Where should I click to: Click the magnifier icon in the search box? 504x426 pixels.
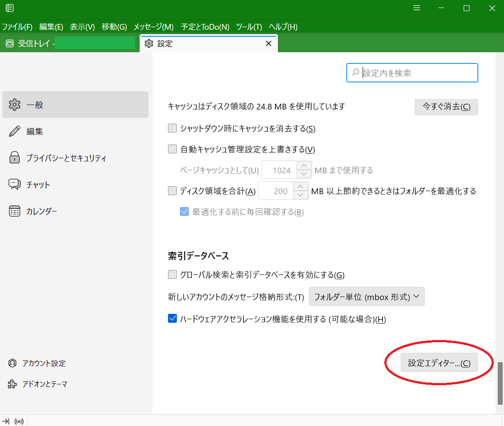click(x=356, y=72)
